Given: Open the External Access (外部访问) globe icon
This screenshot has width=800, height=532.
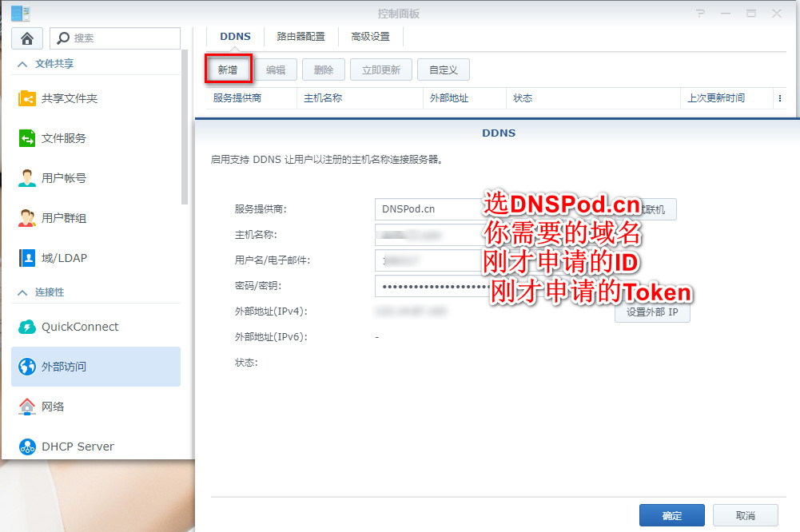Looking at the screenshot, I should [27, 366].
